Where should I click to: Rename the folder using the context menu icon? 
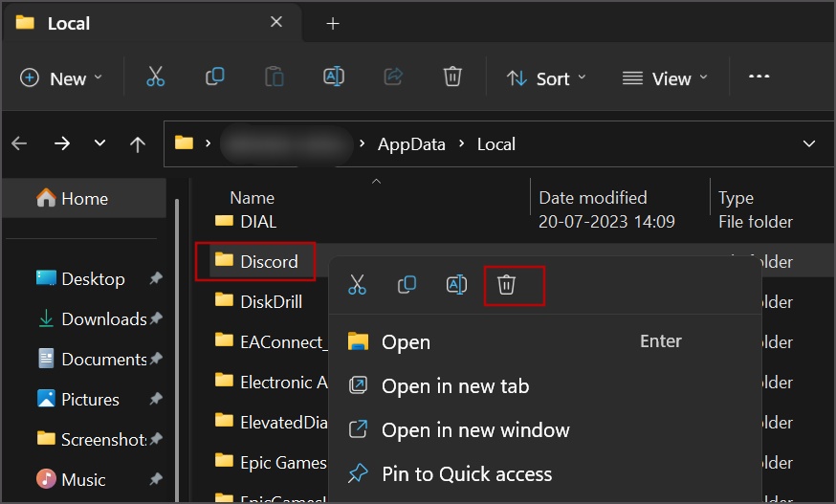(456, 284)
